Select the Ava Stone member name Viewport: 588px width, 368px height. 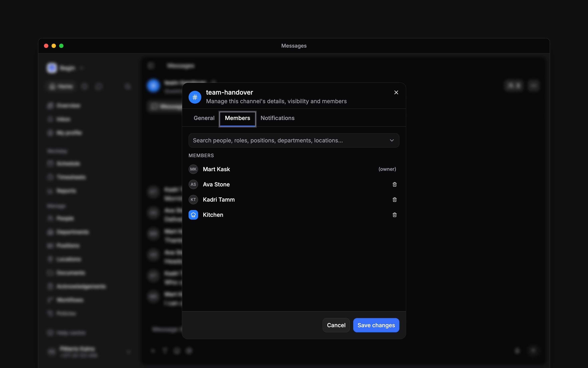tap(216, 184)
